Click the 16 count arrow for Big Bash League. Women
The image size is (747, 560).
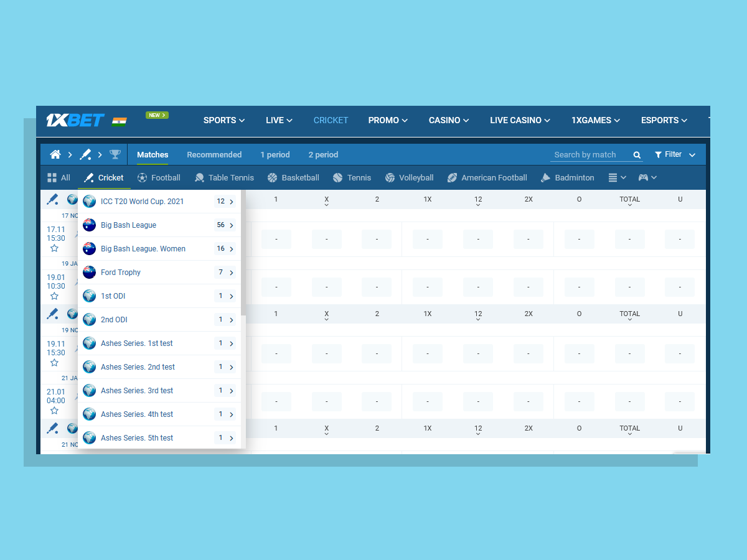[x=225, y=249]
